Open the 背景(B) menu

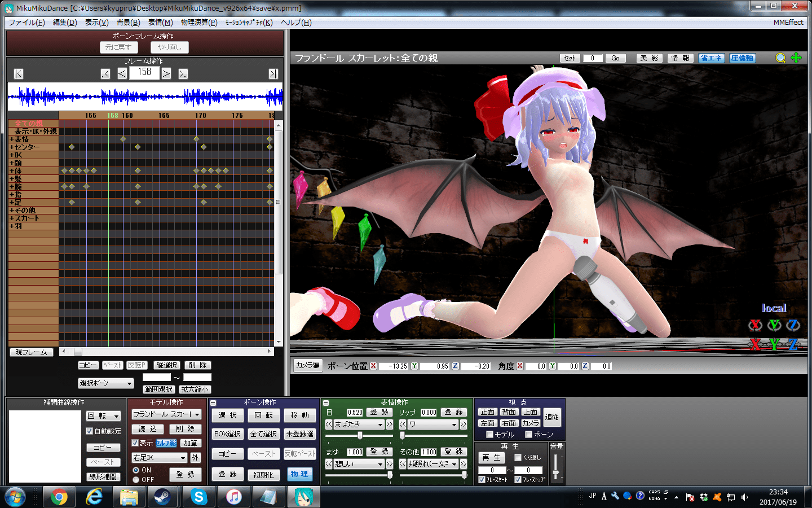coord(128,23)
